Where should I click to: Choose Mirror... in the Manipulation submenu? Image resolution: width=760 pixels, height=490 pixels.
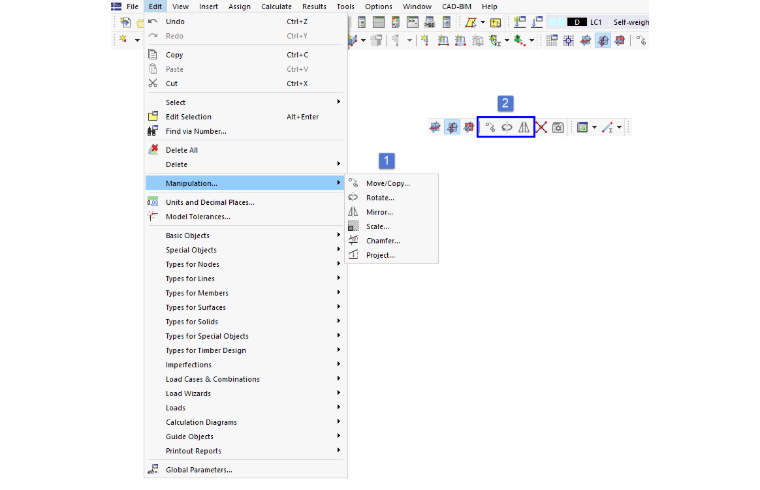[x=391, y=212]
